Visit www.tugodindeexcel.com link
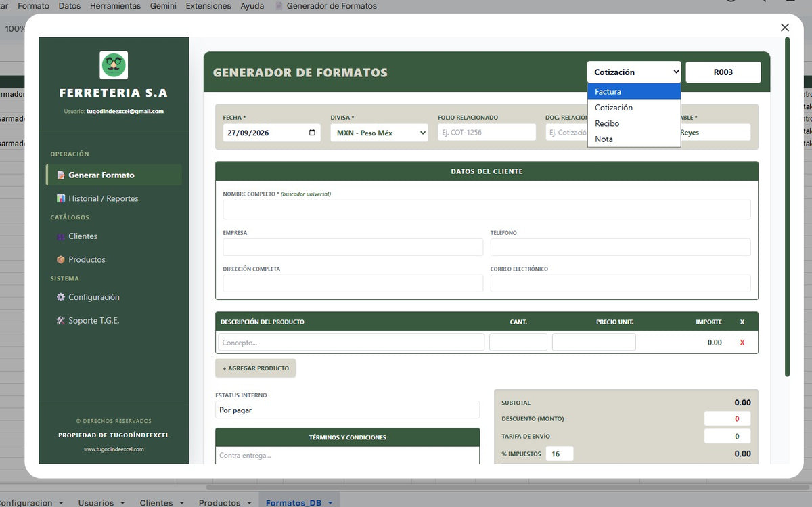812x507 pixels. tap(114, 449)
